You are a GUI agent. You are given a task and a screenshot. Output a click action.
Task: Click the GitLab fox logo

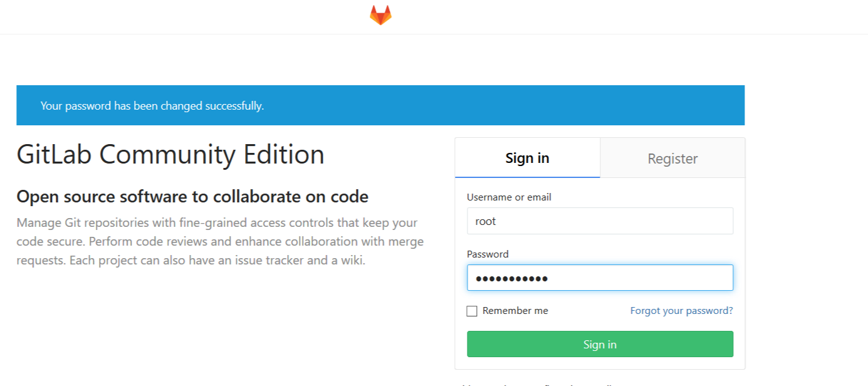(x=380, y=15)
